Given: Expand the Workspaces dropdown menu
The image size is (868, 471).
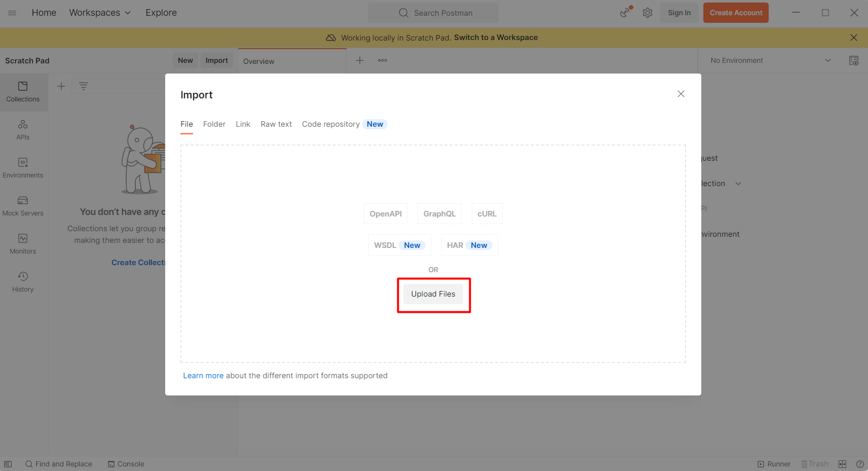Looking at the screenshot, I should click(x=100, y=13).
